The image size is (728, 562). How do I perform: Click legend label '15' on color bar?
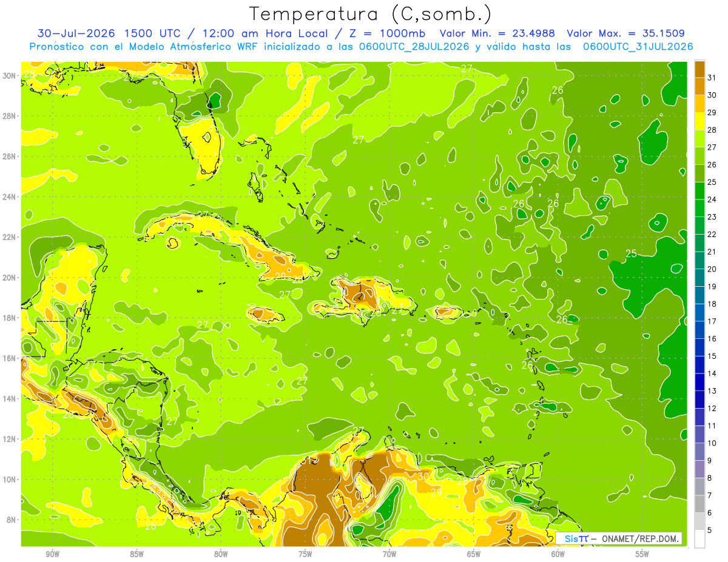coord(712,356)
